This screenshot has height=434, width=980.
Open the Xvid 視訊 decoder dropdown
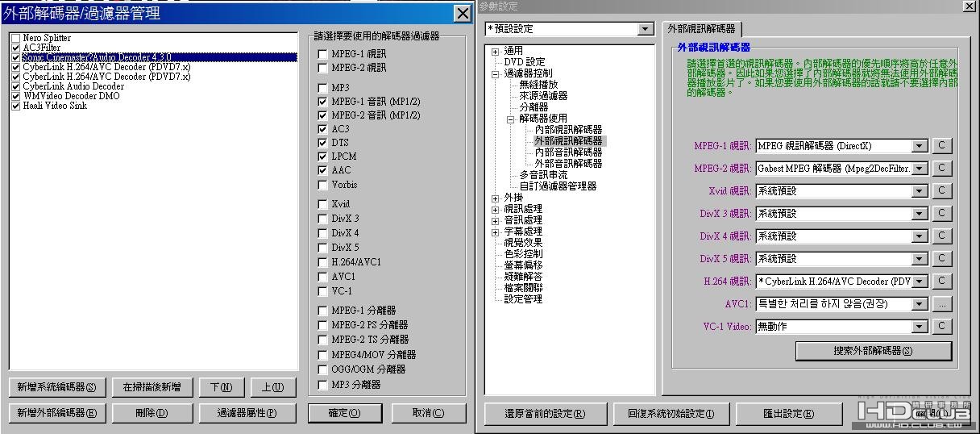(x=920, y=191)
